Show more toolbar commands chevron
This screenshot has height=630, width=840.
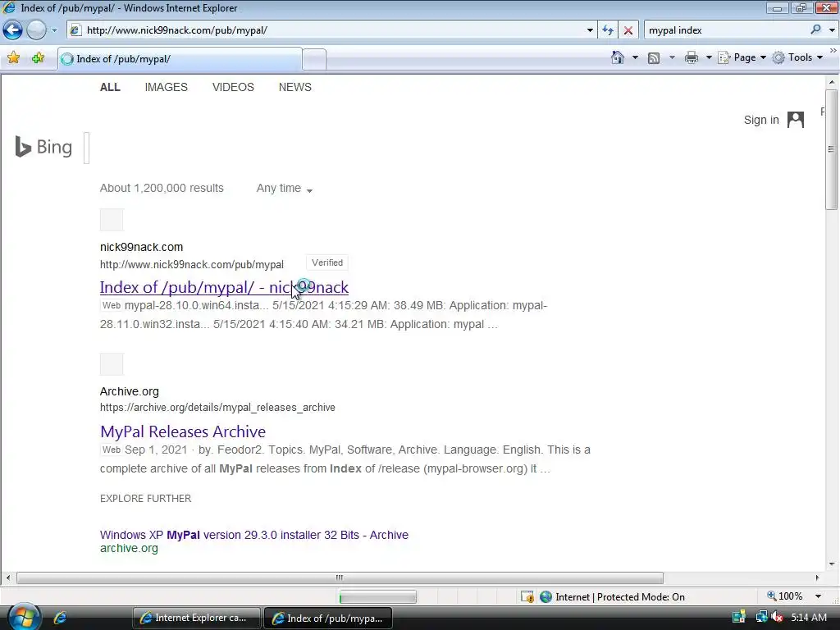(x=833, y=50)
